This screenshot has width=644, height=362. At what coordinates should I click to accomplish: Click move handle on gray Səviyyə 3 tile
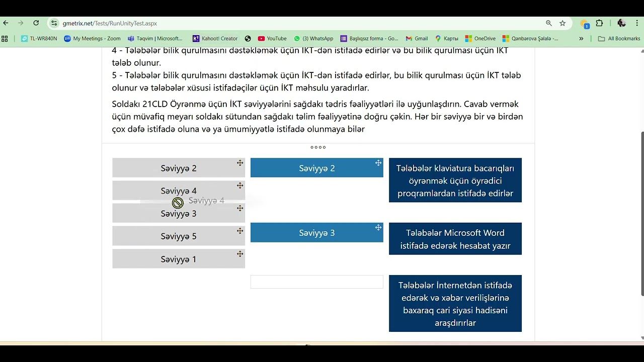point(240,208)
